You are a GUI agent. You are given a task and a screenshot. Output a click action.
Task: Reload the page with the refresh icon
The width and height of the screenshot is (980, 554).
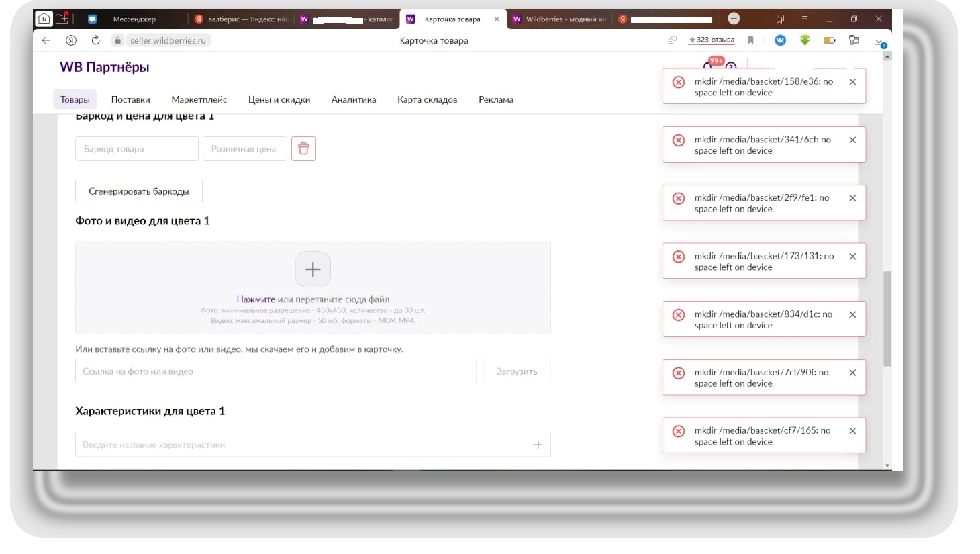96,40
